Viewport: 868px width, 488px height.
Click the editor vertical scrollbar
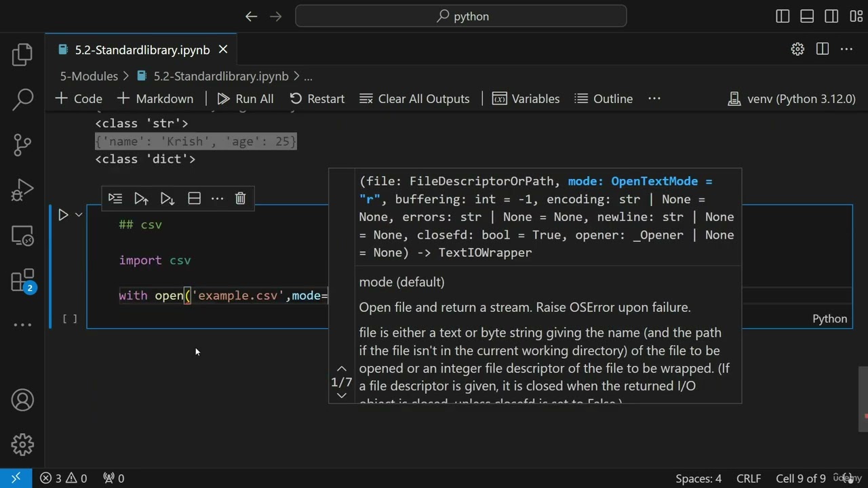pyautogui.click(x=863, y=400)
